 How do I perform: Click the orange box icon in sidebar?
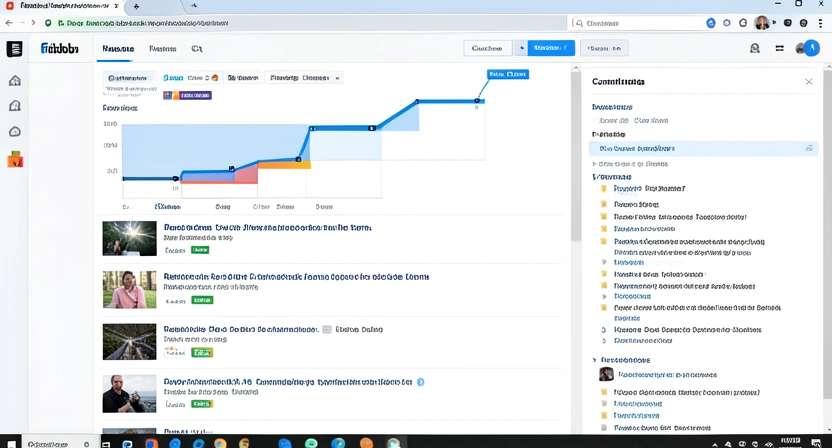click(15, 159)
